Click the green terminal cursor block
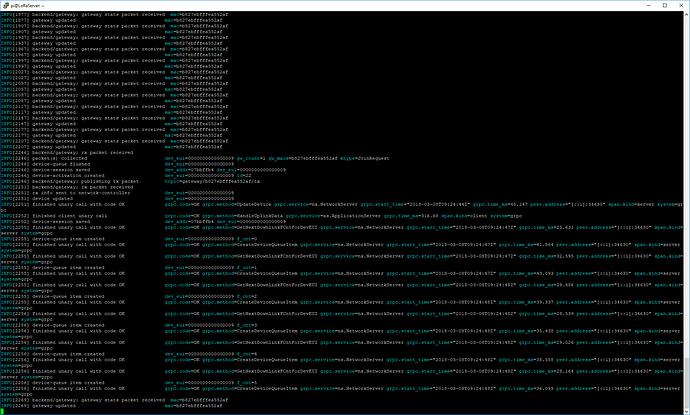The image size is (690, 415). point(2,411)
